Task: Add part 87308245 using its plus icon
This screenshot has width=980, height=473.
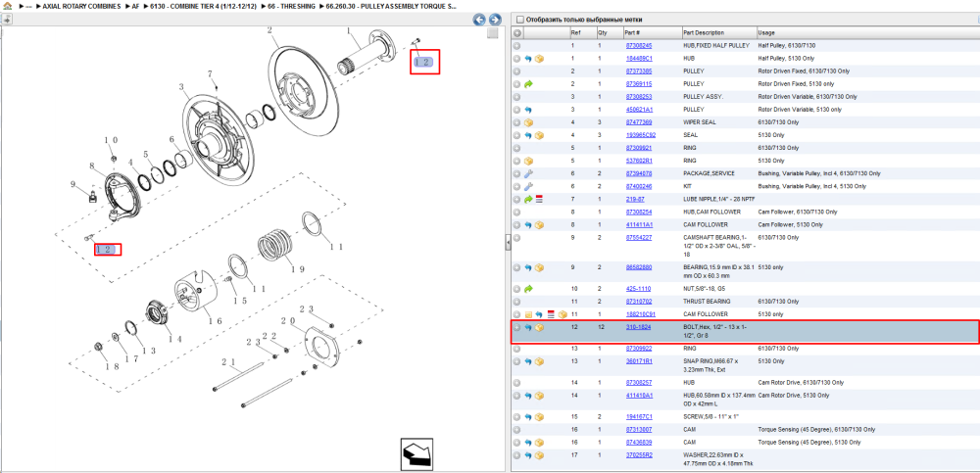Action: coord(516,46)
